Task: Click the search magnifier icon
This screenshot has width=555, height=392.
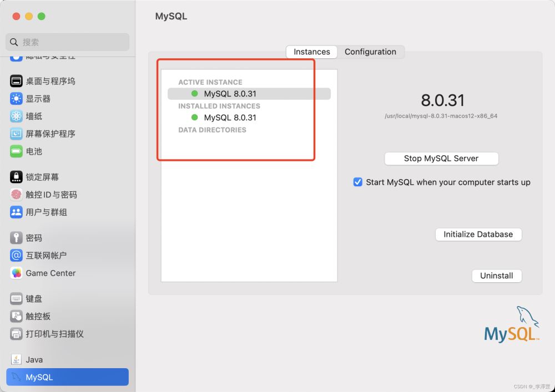Action: pyautogui.click(x=14, y=43)
